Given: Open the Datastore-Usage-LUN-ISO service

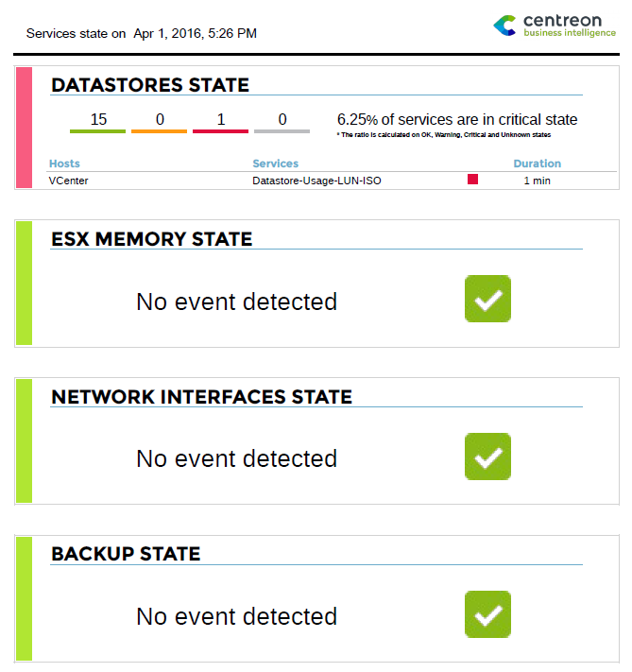Looking at the screenshot, I should (316, 180).
